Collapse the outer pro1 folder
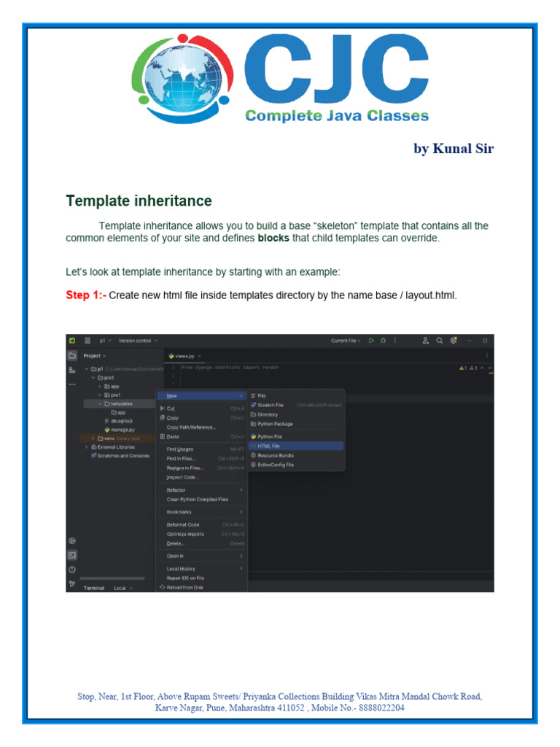560x747 pixels. [93, 378]
